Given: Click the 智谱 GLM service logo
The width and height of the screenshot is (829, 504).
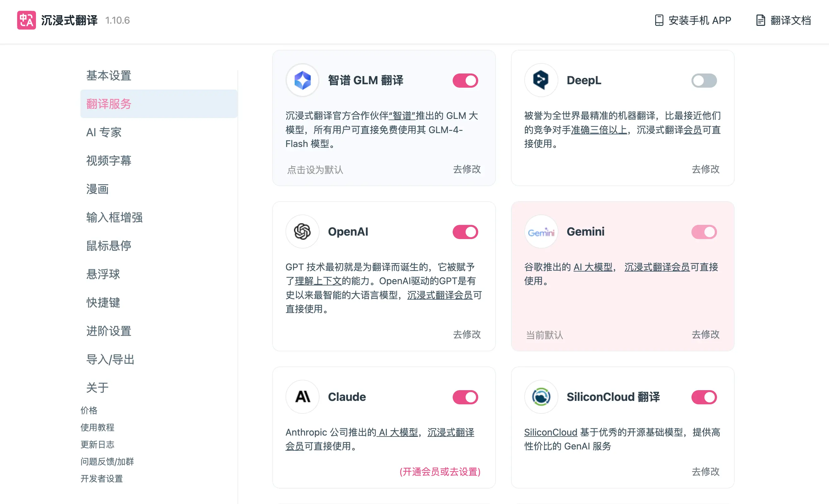Looking at the screenshot, I should coord(303,80).
